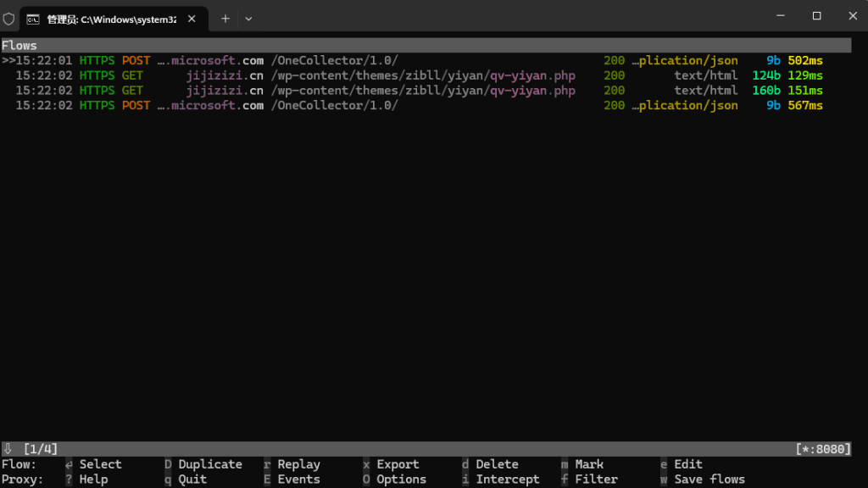Open Options in the Proxy row
Image resolution: width=868 pixels, height=488 pixels.
400,480
